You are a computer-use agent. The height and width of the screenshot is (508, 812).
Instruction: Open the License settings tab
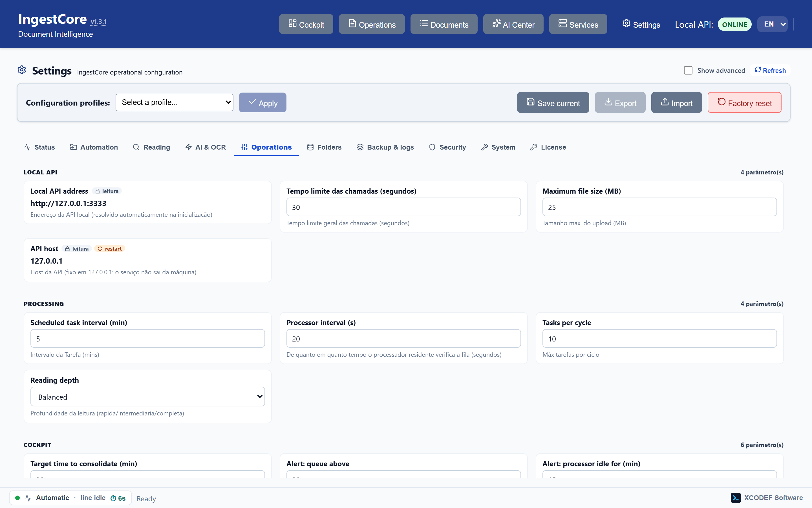pos(548,147)
